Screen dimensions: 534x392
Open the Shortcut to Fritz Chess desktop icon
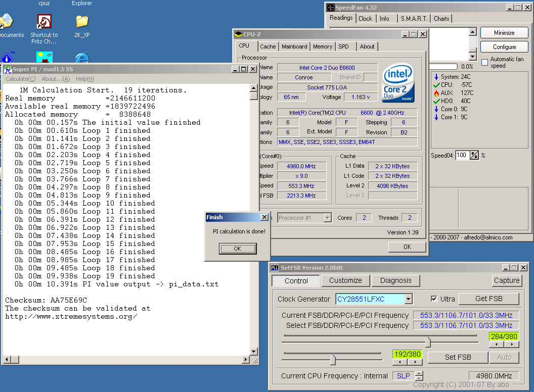pyautogui.click(x=45, y=22)
